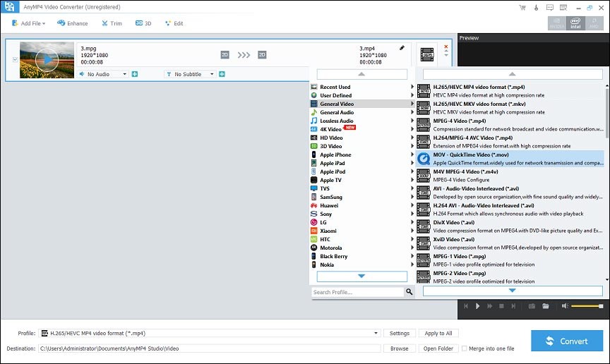Play the 3.mpg video thumbnail
Screen dimensions: 610x364
tap(47, 60)
